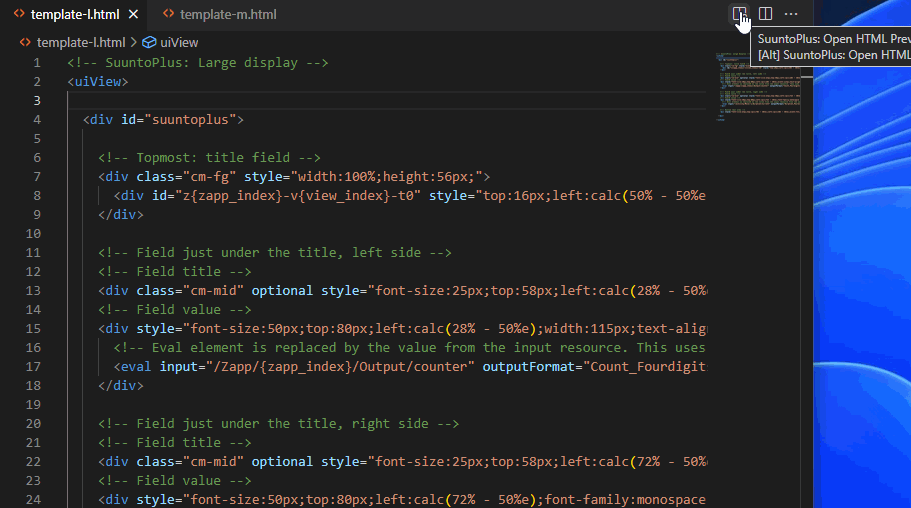Click the 'optional' attribute on line 13
Viewport: 911px width, 508px height.
coord(282,291)
